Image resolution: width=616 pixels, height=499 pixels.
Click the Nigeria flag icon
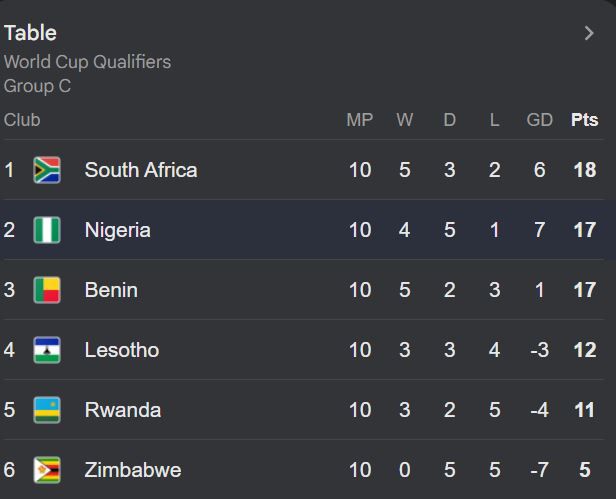(47, 230)
